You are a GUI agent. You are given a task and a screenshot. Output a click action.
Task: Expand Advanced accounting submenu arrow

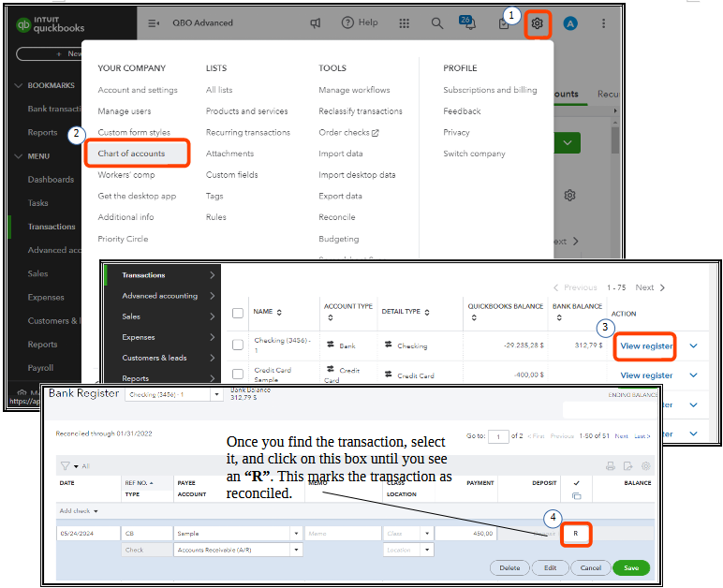point(212,295)
